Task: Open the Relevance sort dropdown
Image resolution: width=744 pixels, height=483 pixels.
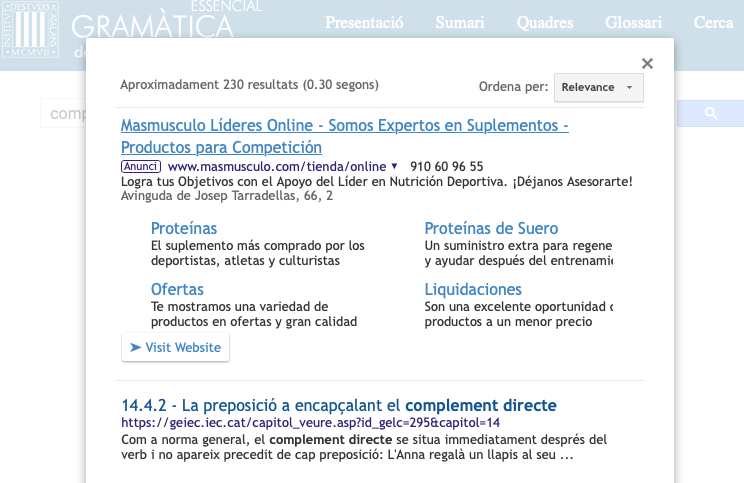Action: point(599,87)
